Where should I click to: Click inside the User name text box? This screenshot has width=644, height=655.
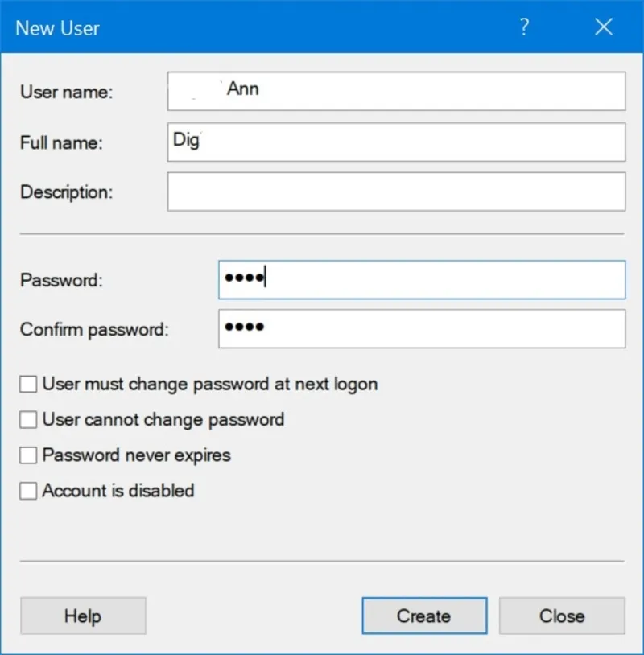(396, 91)
